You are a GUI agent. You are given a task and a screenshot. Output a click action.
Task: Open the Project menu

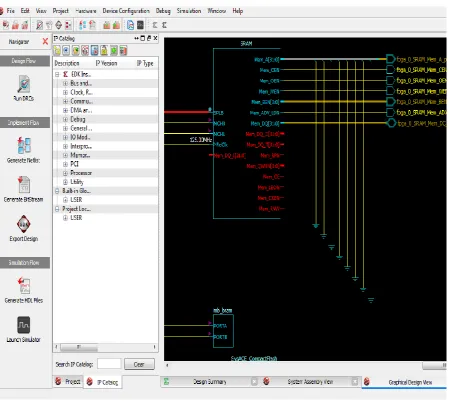point(61,11)
